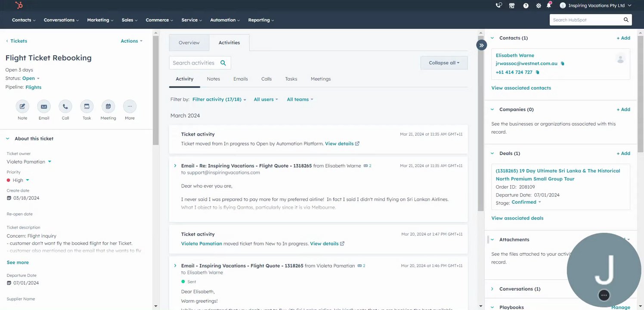Switch to the Overview tab
Image resolution: width=644 pixels, height=310 pixels.
(x=189, y=43)
